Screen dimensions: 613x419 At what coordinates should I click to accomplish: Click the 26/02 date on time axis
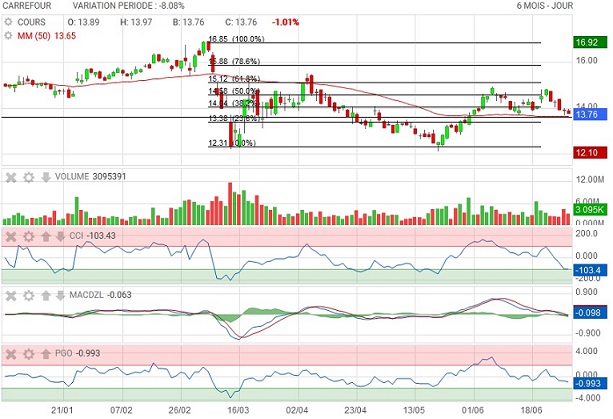point(179,410)
